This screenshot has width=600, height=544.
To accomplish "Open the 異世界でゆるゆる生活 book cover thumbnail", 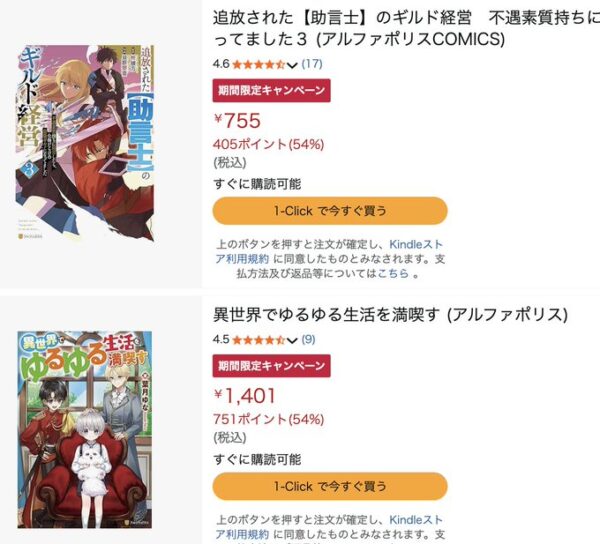I will point(84,430).
